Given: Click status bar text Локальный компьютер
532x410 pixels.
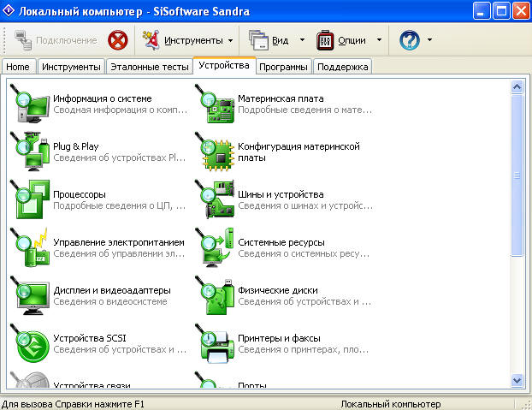Looking at the screenshot, I should pos(391,404).
